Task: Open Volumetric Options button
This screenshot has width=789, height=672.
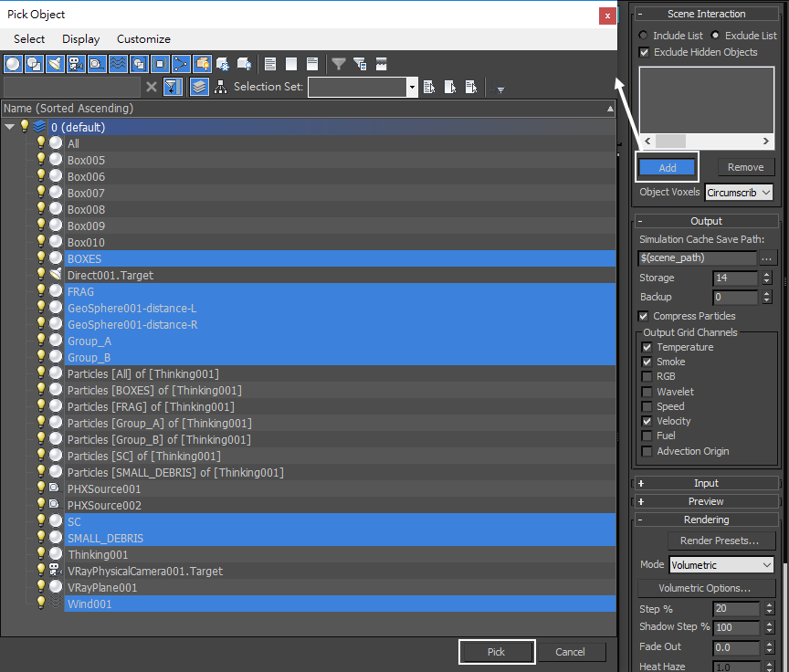Action: [705, 588]
